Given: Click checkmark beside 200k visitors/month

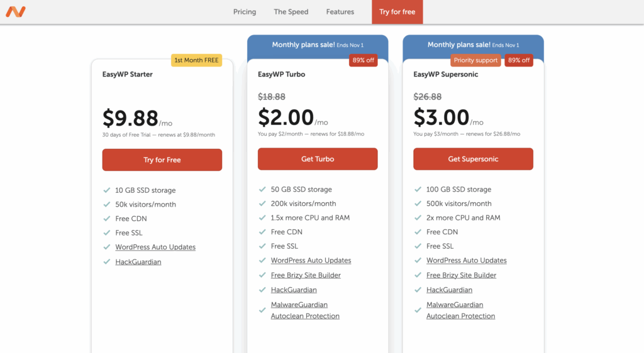Looking at the screenshot, I should point(262,204).
